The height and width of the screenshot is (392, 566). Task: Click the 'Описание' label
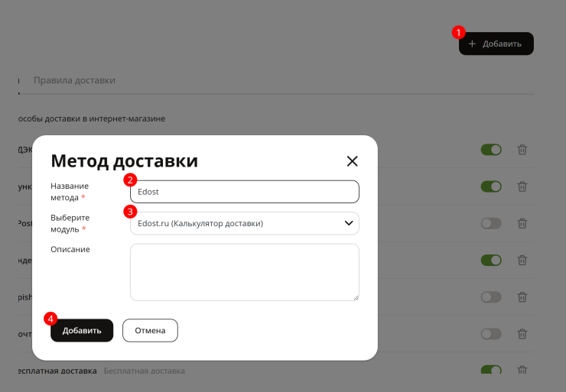pos(70,249)
